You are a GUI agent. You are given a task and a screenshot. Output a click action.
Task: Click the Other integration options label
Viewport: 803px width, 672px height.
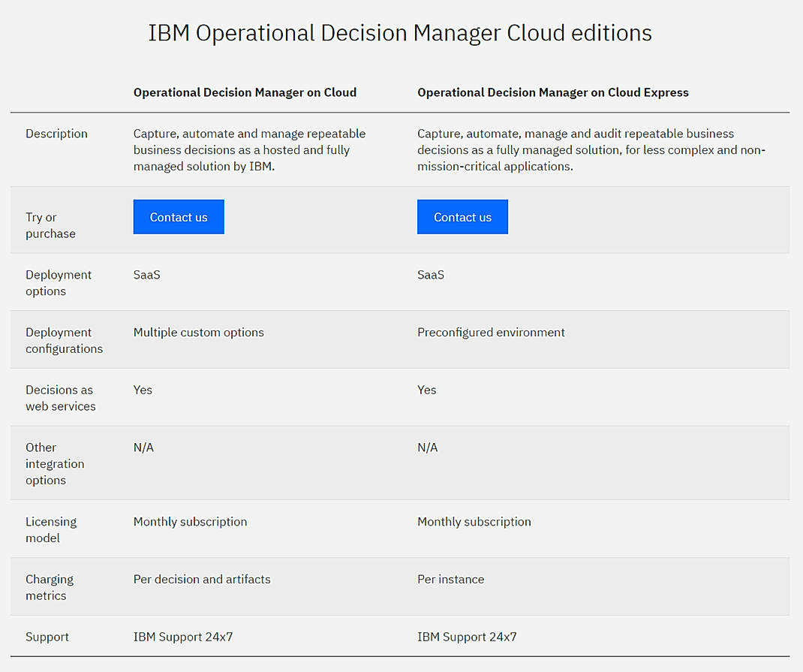click(x=55, y=463)
